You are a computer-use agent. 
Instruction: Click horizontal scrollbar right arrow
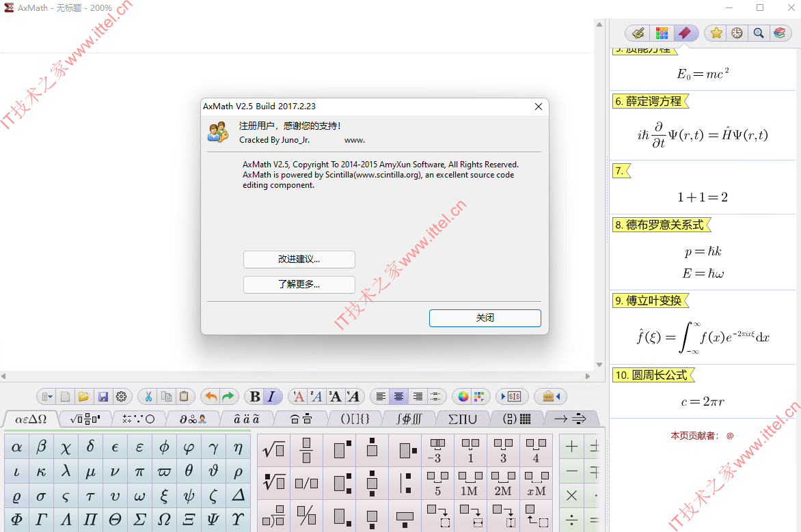588,376
